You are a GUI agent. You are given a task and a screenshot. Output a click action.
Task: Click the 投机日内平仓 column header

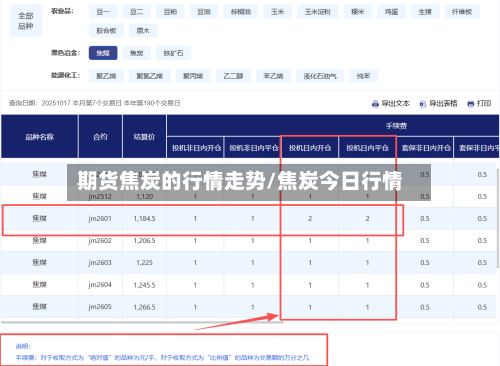pyautogui.click(x=367, y=148)
